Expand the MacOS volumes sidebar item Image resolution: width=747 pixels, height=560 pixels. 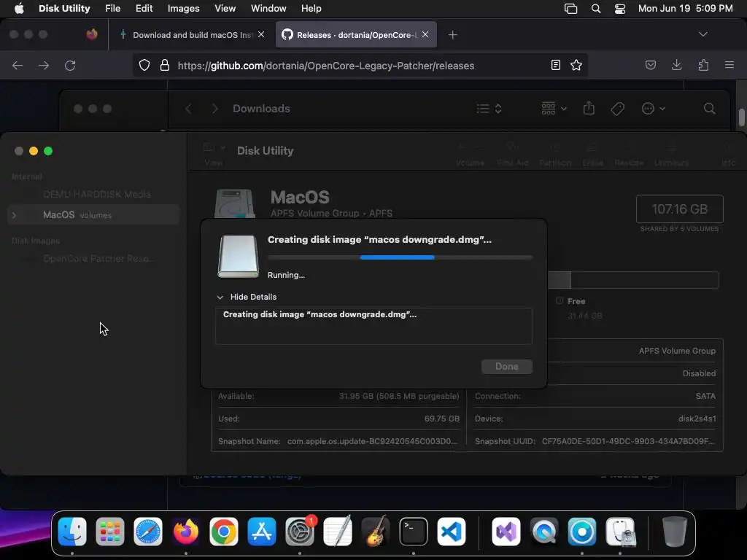(15, 215)
